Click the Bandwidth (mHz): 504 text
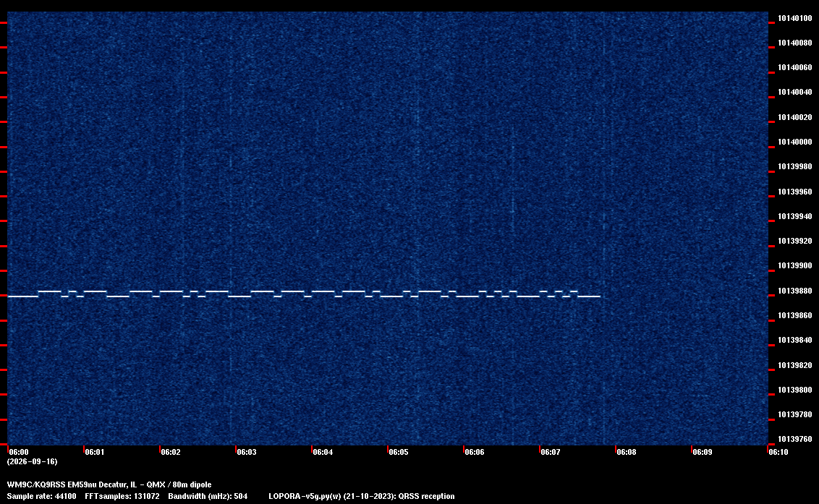The width and height of the screenshot is (819, 504). pos(208,496)
